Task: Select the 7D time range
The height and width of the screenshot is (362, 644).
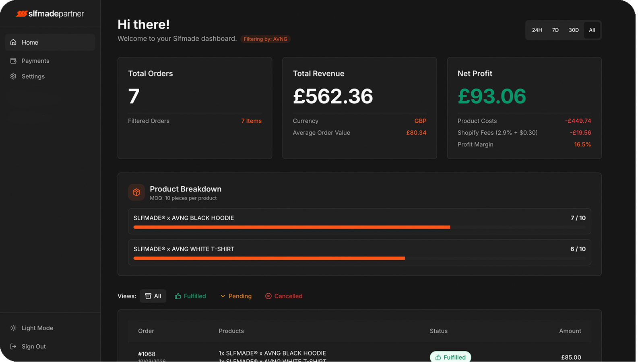Action: click(555, 30)
